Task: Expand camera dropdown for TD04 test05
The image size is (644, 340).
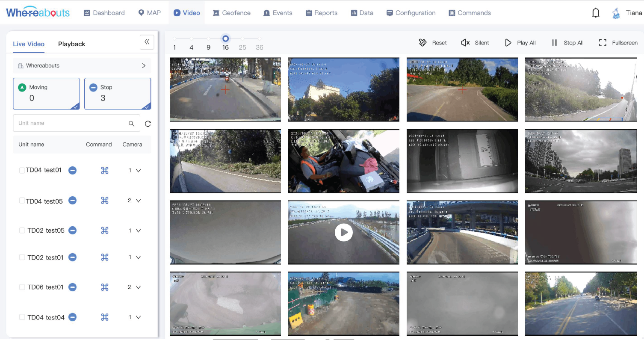Action: (x=138, y=201)
